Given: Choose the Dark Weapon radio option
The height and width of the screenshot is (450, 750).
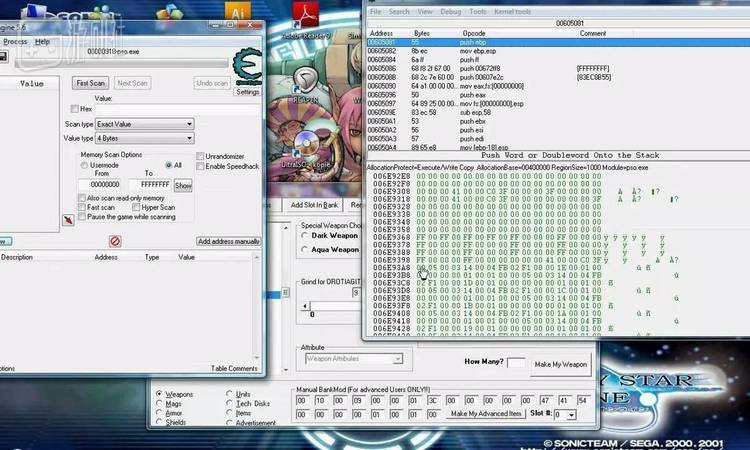Looking at the screenshot, I should pyautogui.click(x=305, y=236).
